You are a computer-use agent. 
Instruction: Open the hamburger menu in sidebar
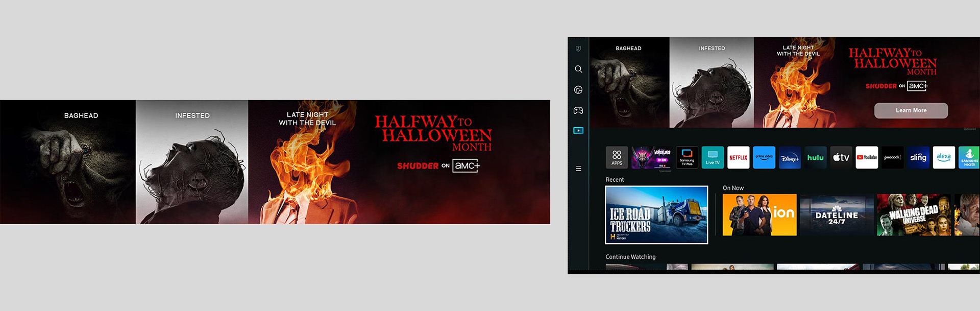578,169
